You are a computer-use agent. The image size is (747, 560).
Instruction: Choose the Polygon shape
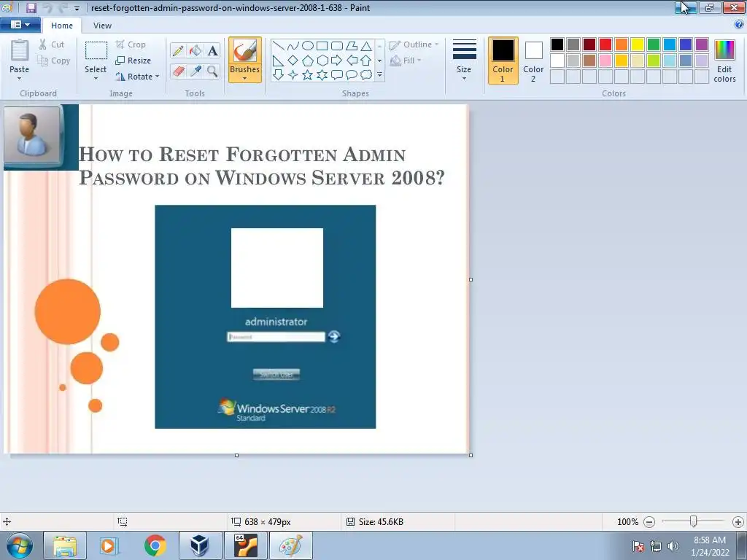pyautogui.click(x=352, y=46)
